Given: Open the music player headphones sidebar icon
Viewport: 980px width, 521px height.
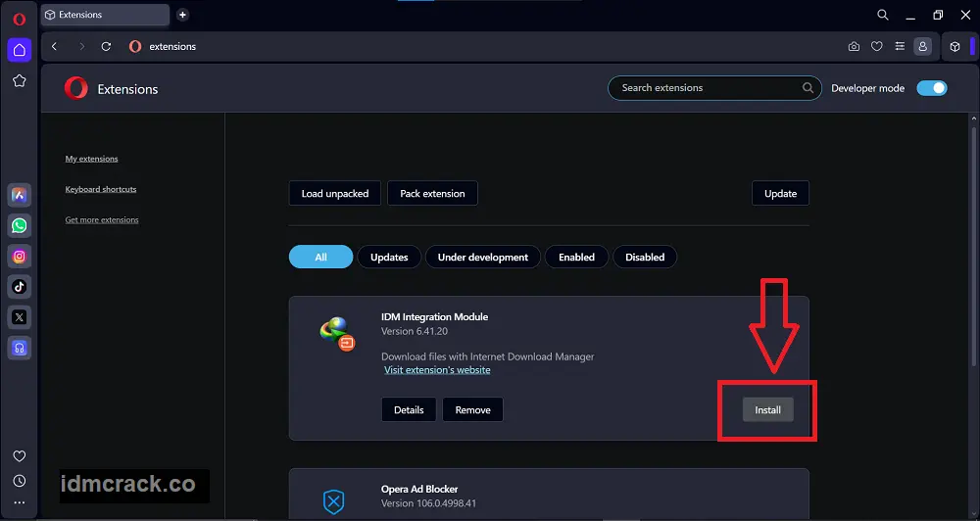Looking at the screenshot, I should point(20,348).
